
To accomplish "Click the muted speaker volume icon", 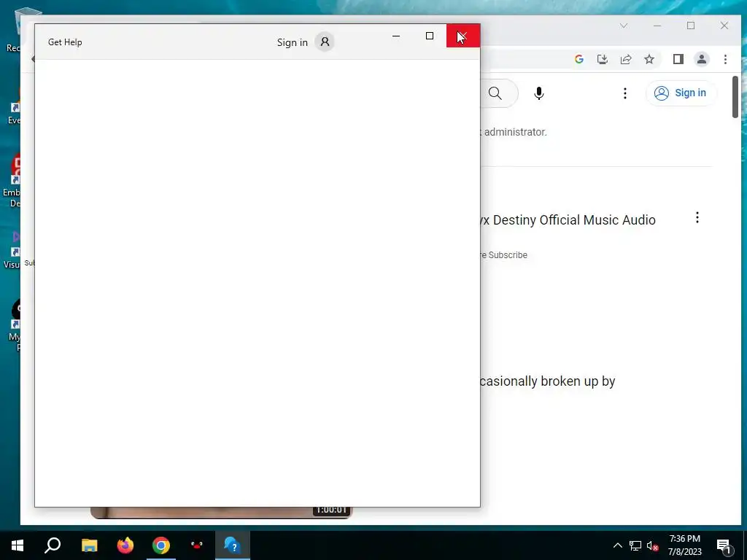I will point(652,545).
